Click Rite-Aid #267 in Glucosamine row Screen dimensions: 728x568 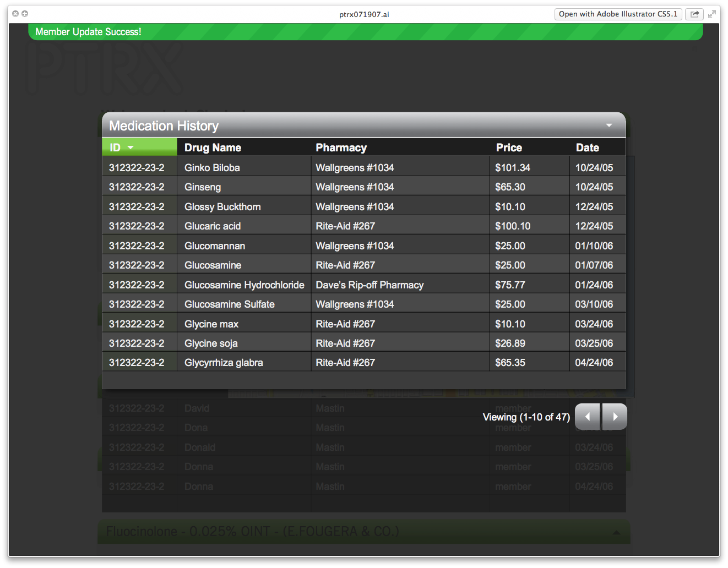point(345,265)
